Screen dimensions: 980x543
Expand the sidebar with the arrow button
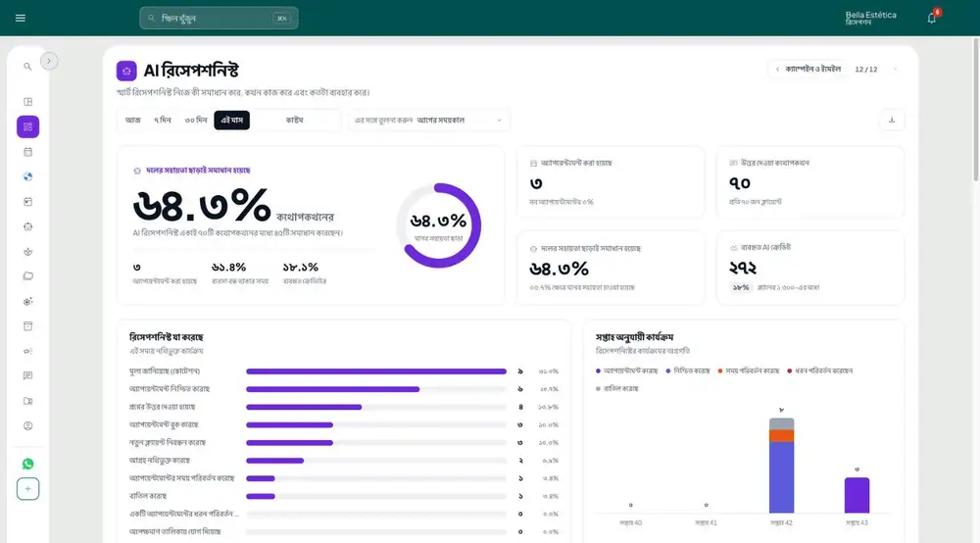[49, 61]
